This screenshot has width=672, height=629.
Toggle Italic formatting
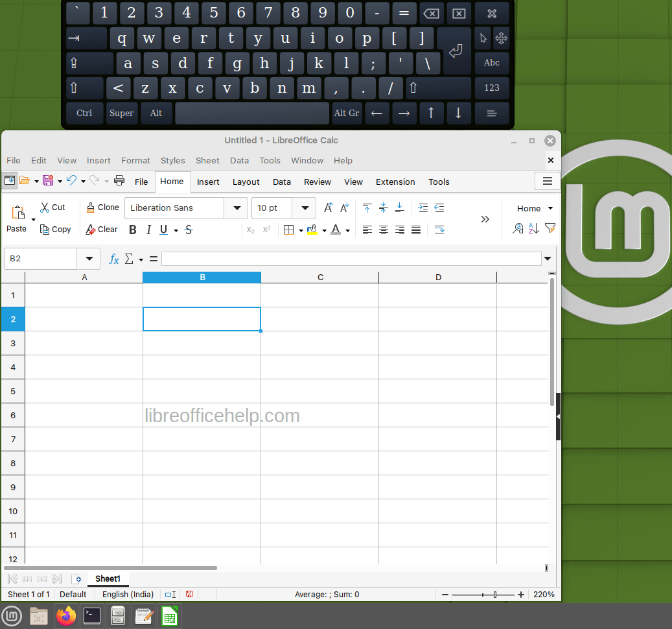(148, 230)
